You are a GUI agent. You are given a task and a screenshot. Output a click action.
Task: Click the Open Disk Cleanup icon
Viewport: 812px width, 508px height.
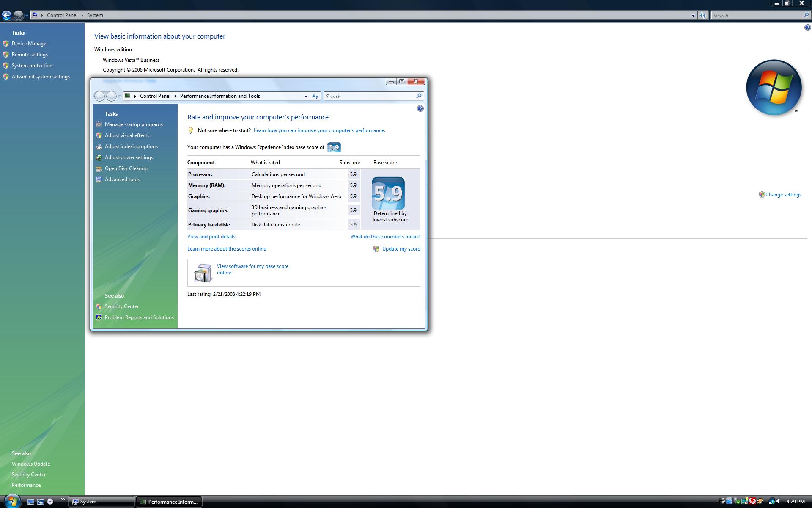point(99,168)
